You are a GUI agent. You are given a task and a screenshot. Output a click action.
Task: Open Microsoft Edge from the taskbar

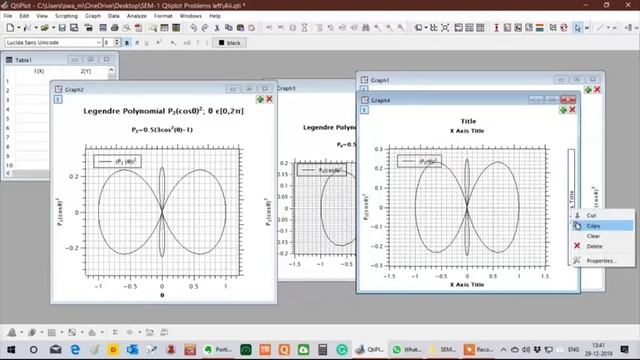(x=75, y=349)
